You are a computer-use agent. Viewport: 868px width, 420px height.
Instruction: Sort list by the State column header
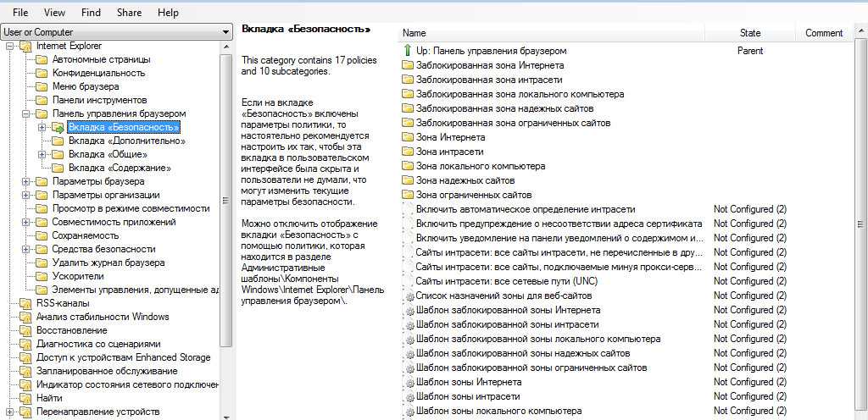coord(750,33)
